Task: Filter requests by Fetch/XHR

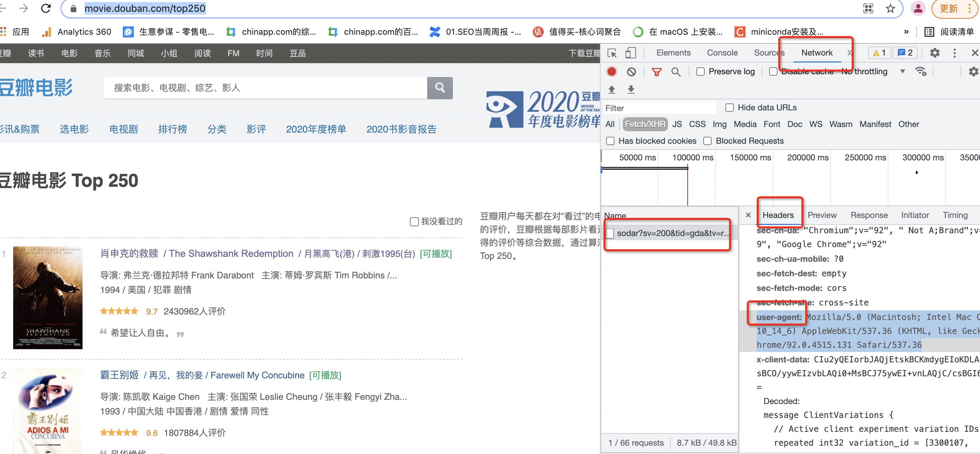Action: [x=645, y=124]
